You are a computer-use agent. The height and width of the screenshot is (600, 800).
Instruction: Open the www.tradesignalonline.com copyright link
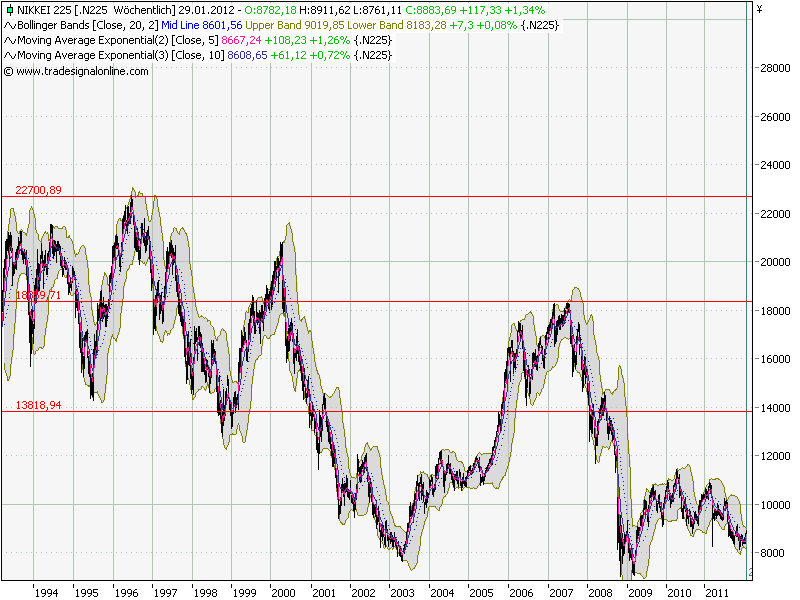(76, 70)
